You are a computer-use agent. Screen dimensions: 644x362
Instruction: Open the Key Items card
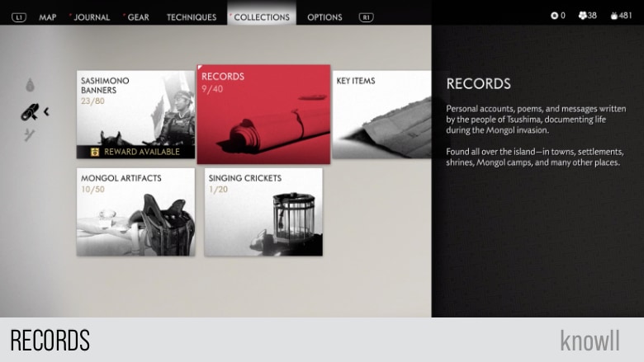(381, 115)
